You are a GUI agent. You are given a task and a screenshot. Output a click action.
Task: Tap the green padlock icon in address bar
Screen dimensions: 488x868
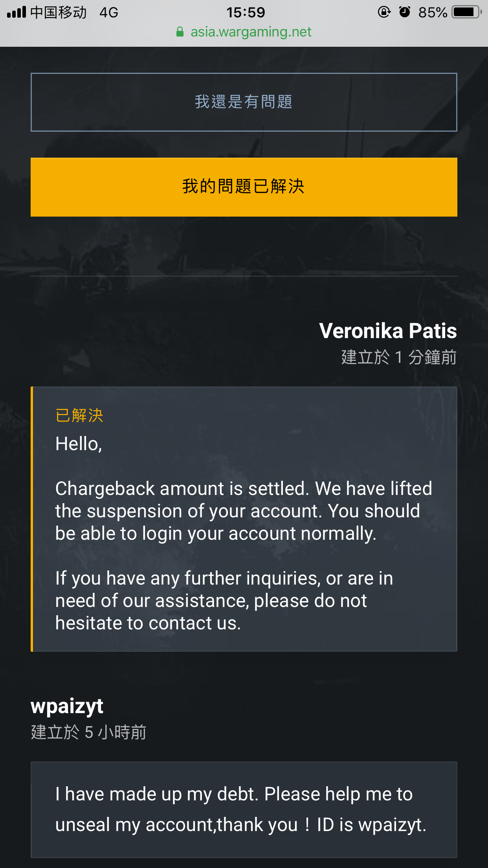[180, 32]
